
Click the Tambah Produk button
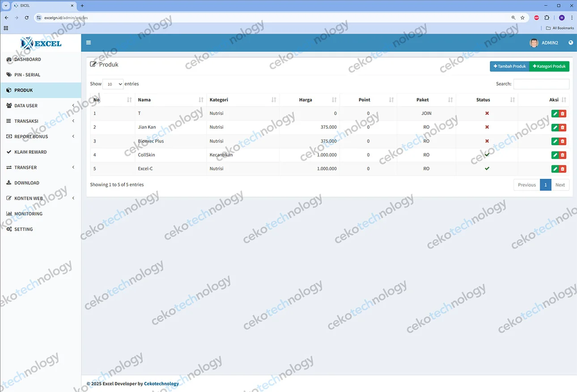(509, 66)
